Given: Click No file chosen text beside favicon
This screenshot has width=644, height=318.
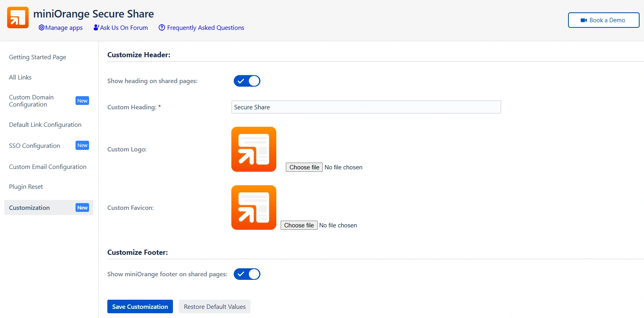Looking at the screenshot, I should [338, 225].
